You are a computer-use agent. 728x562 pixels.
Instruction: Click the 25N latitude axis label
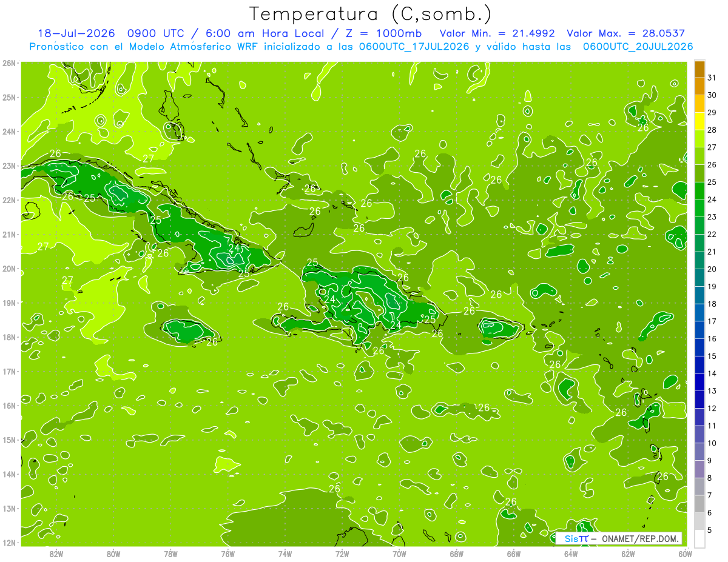click(x=9, y=97)
